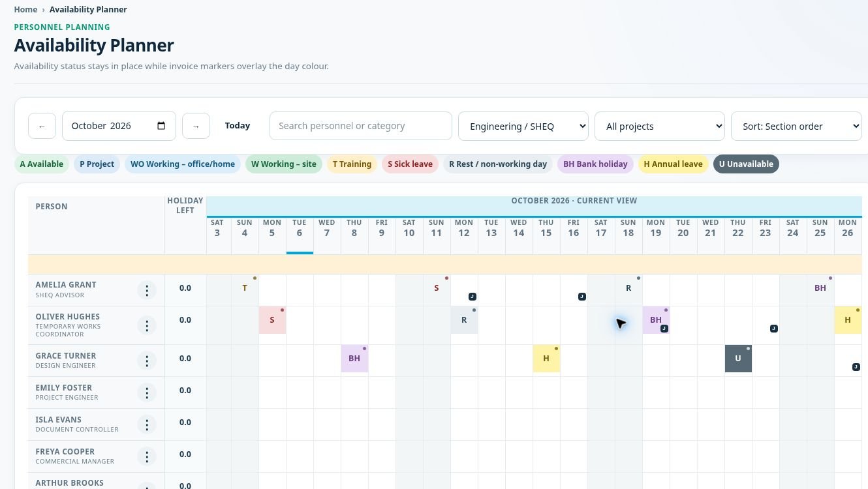
Task: Click invoice marker J on Grace's Oct 26
Action: (856, 367)
